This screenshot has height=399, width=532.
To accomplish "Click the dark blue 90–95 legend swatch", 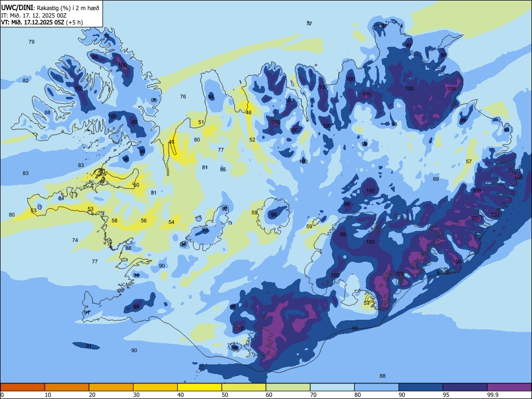I will point(421,387).
